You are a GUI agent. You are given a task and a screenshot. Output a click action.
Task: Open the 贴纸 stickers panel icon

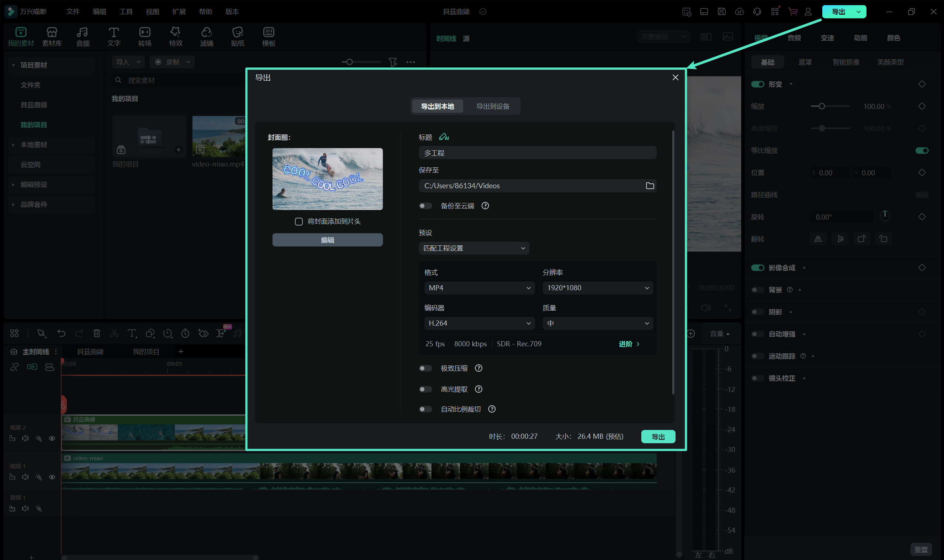pos(237,36)
